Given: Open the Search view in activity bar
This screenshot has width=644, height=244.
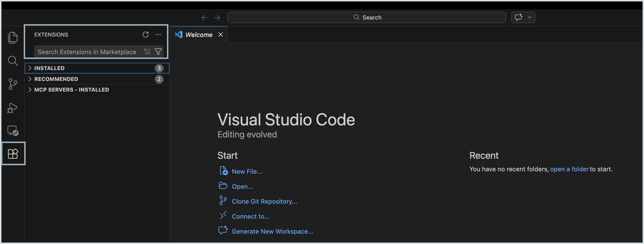Looking at the screenshot, I should (x=13, y=61).
